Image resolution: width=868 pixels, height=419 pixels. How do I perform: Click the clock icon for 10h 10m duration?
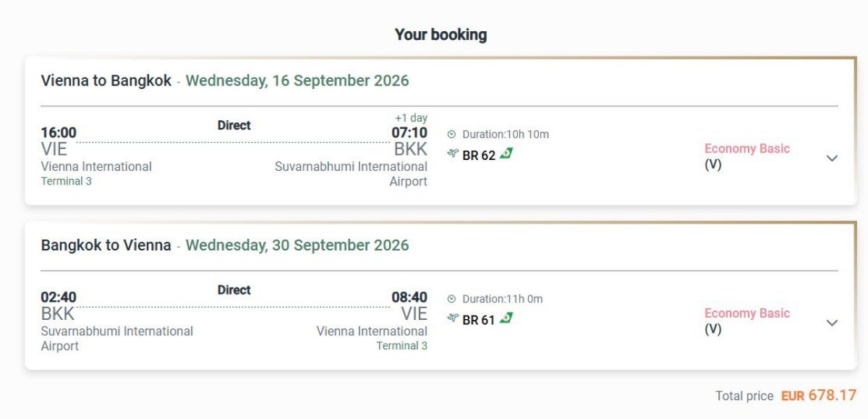click(452, 134)
